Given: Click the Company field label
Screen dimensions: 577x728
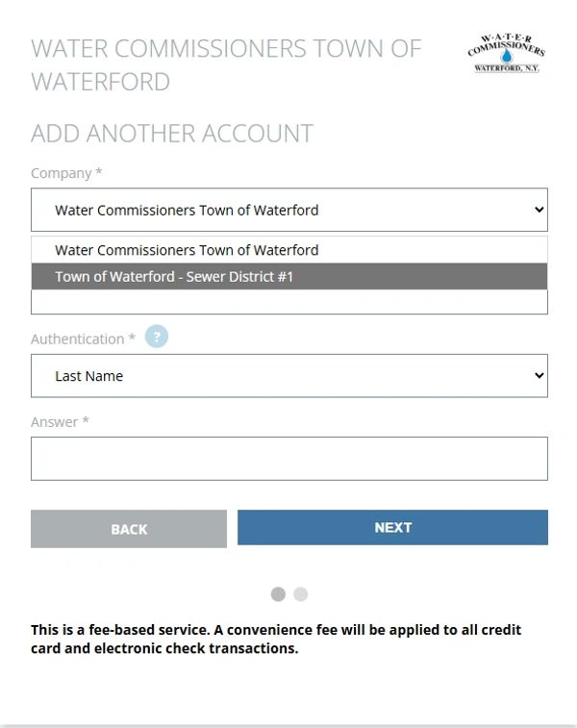Looking at the screenshot, I should click(66, 173).
